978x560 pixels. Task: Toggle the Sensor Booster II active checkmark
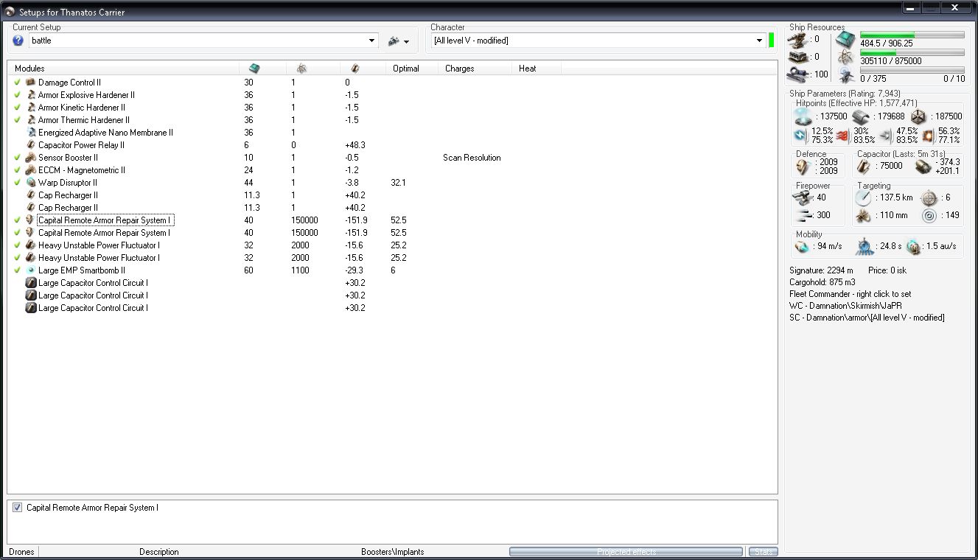tap(18, 158)
